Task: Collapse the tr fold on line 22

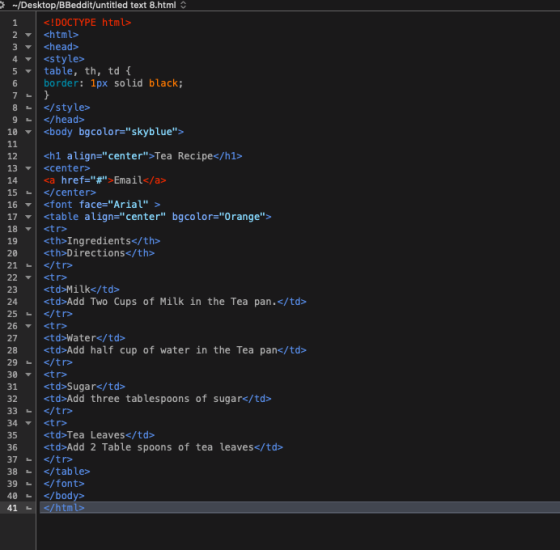Action: click(x=28, y=278)
